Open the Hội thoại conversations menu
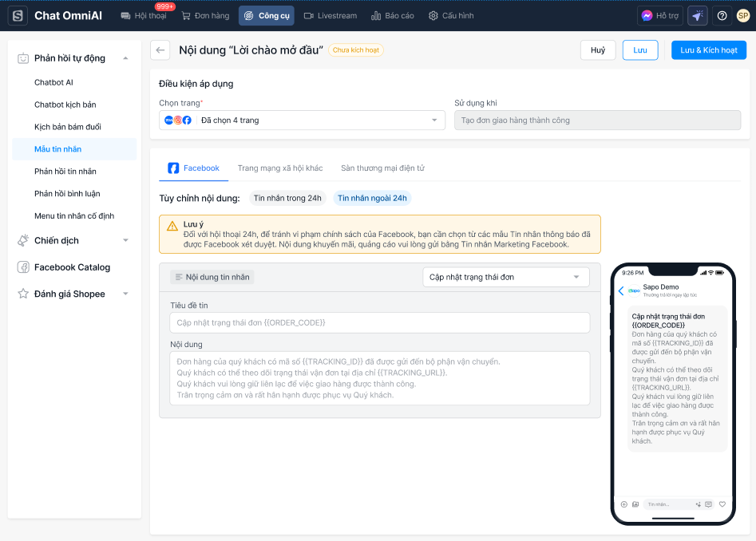This screenshot has height=541, width=756. 144,15
